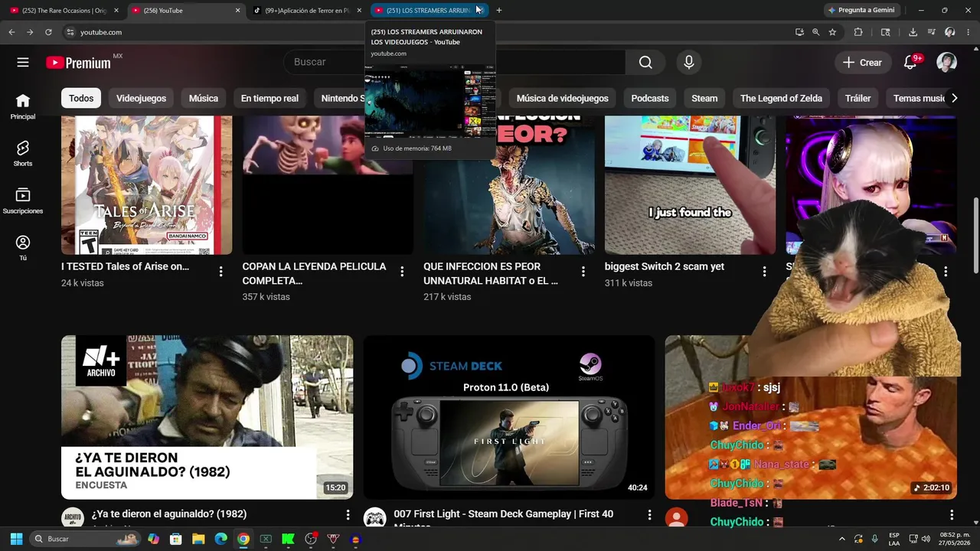Viewport: 980px width, 551px height.
Task: Show more category chips with right arrow
Action: tap(954, 98)
